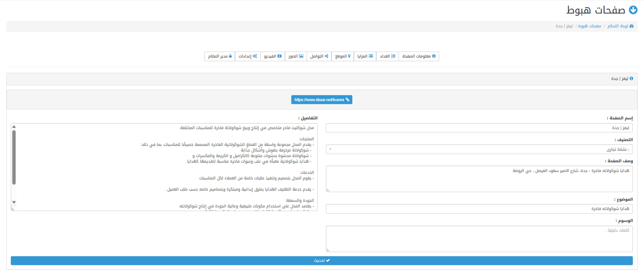Click the gears icon on إعدادات tab
This screenshot has width=644, height=274.
tap(255, 56)
